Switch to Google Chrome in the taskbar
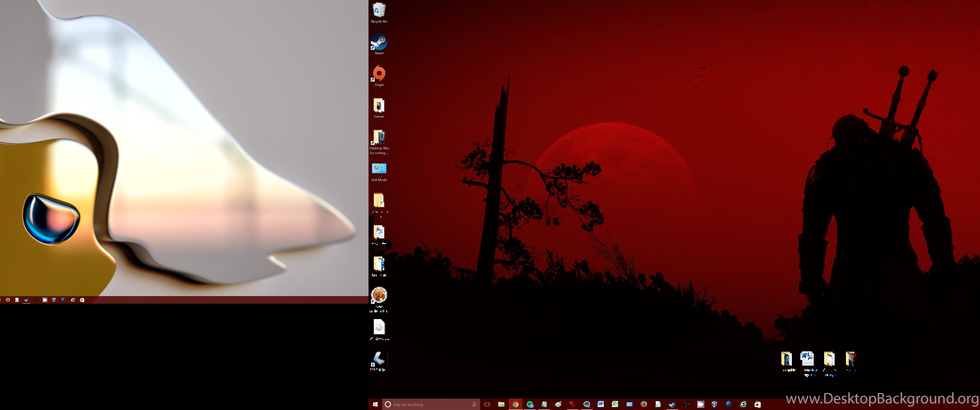Screen dimensions: 980x410 point(516,404)
